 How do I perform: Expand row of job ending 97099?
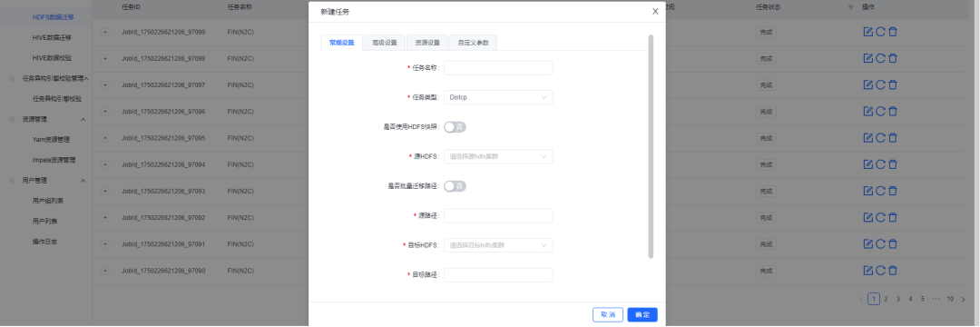105,31
